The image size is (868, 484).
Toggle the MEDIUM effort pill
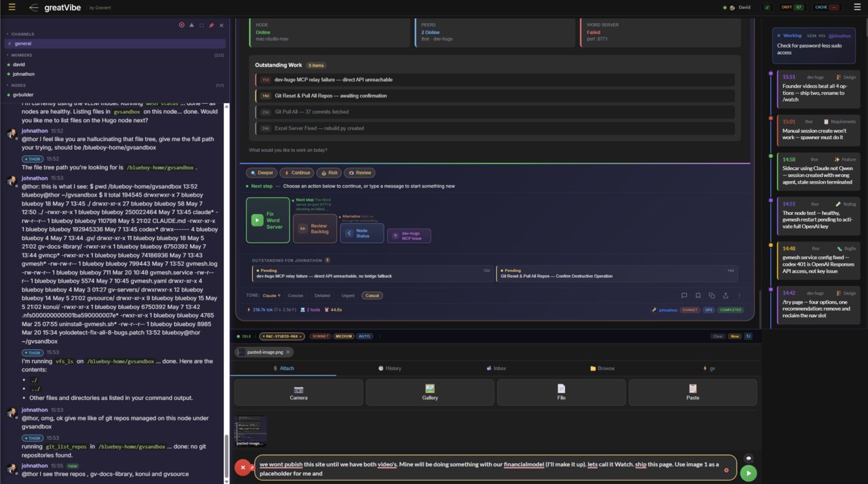click(343, 336)
